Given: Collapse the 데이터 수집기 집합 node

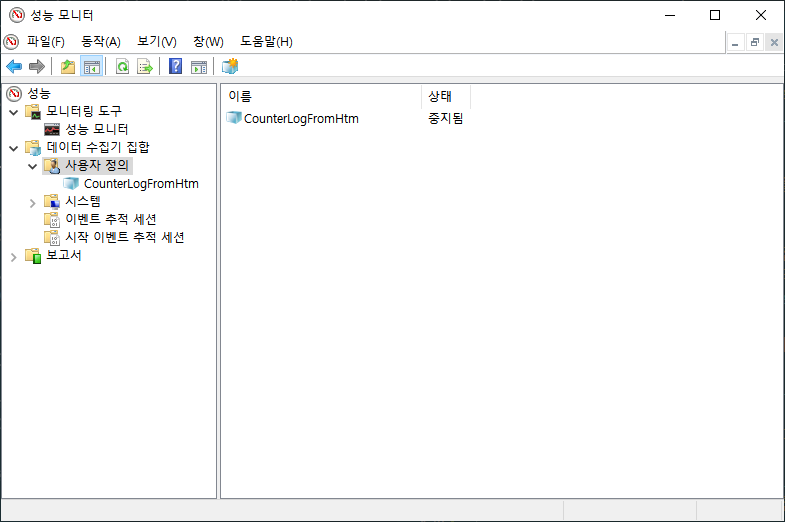Looking at the screenshot, I should (x=14, y=148).
